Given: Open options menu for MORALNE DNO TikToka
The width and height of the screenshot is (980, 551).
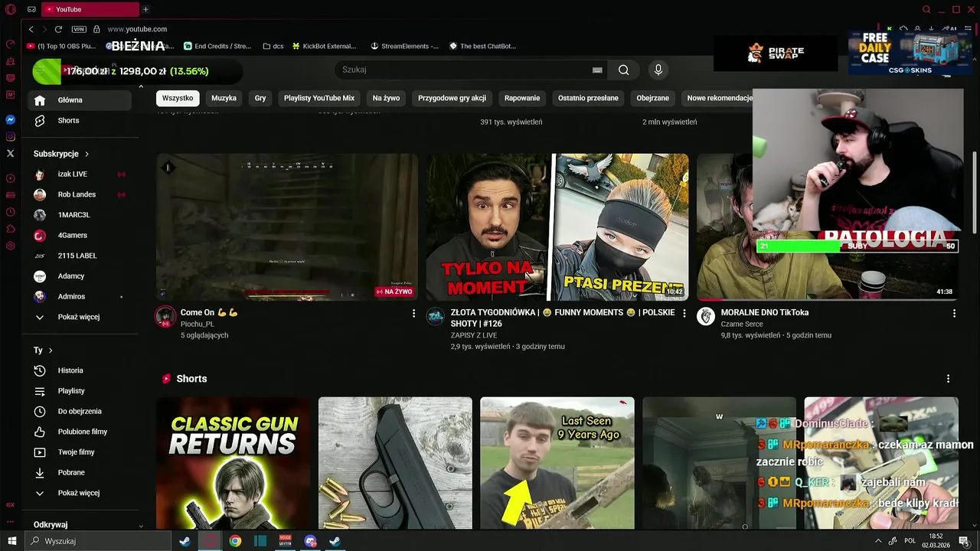Looking at the screenshot, I should click(954, 314).
